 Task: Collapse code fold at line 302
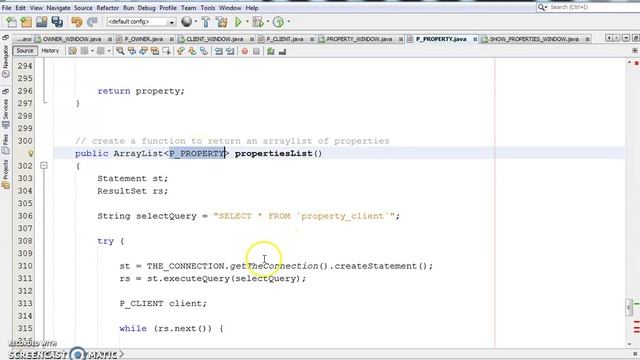44,165
